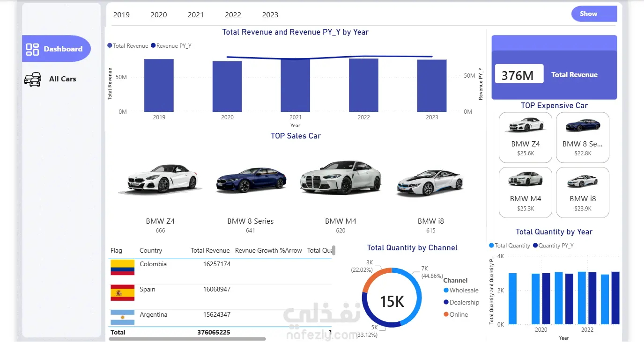Select the Colombia flag icon in table
Image resolution: width=644 pixels, height=342 pixels.
pos(122,268)
